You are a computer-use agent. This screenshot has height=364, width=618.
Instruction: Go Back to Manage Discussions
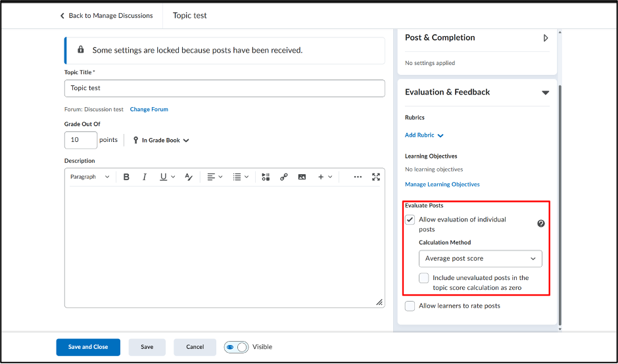(107, 16)
